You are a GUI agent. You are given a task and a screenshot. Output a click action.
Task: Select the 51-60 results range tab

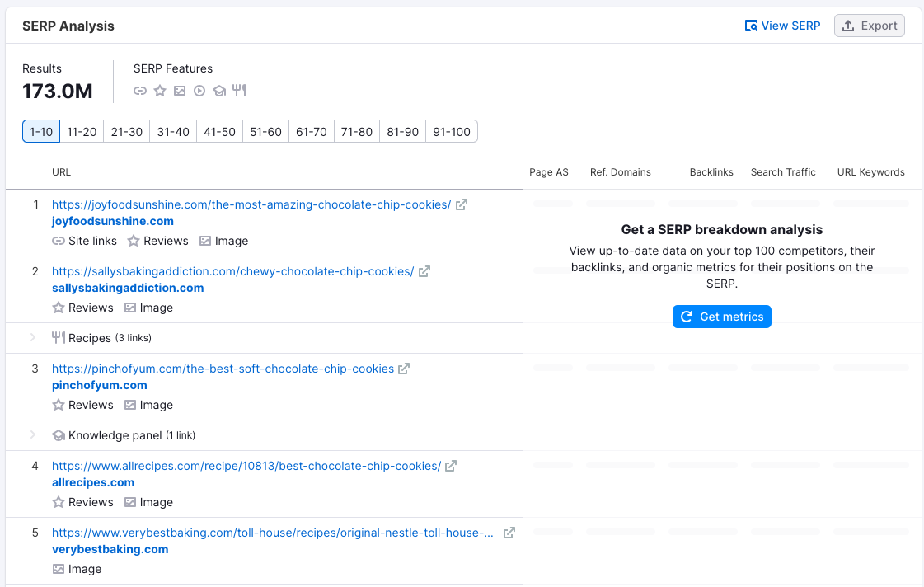pyautogui.click(x=265, y=131)
